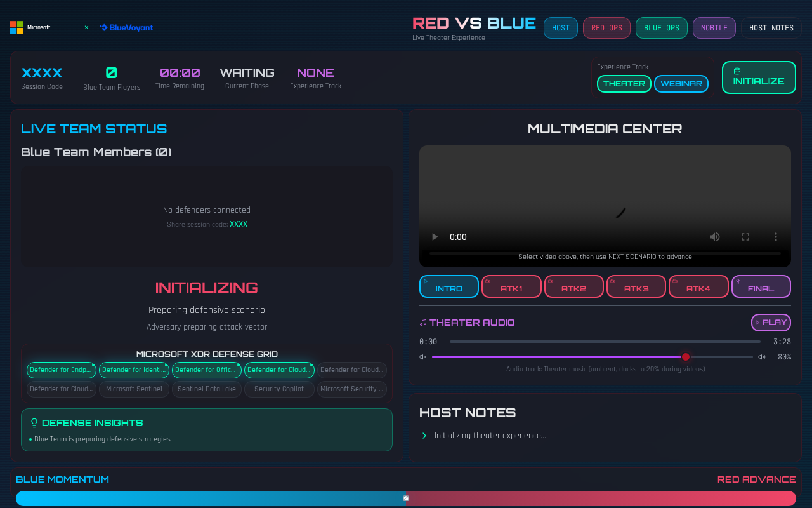Click the NONE experience track value
Viewport: 812px width, 508px height.
315,73
